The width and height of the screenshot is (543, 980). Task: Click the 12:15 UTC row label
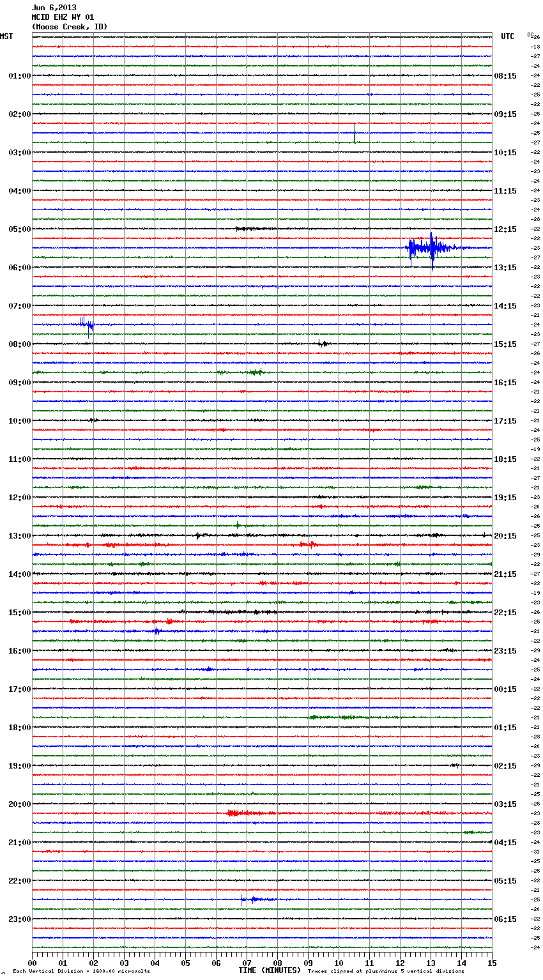505,229
